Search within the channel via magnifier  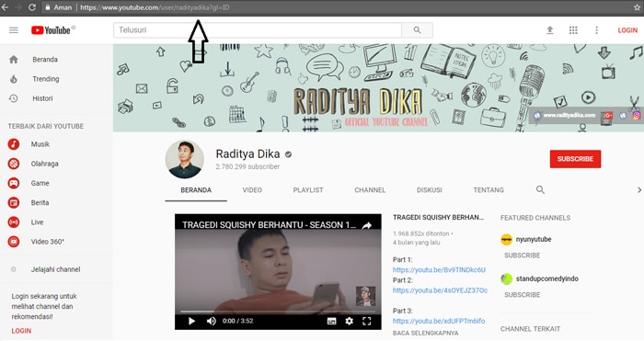(x=540, y=189)
